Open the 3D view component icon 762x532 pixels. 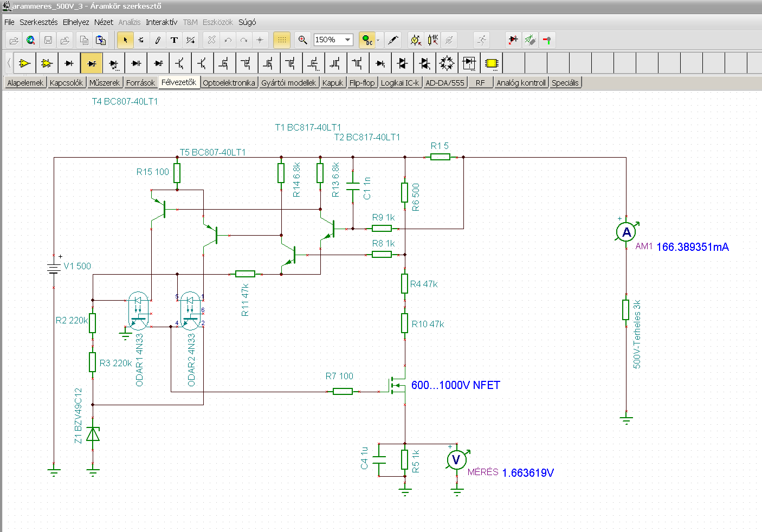[530, 40]
